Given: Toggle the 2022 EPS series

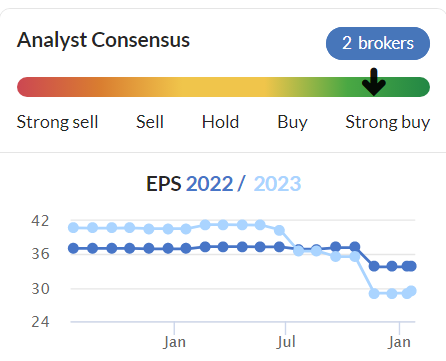Looking at the screenshot, I should point(209,184).
